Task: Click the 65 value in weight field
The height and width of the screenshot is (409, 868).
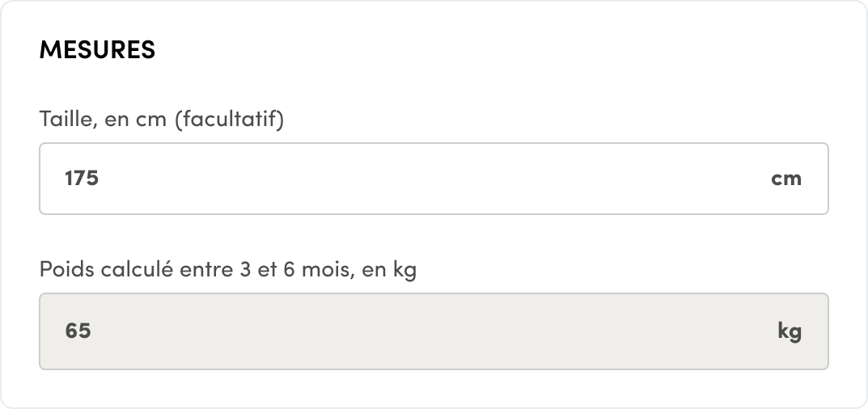Action: 78,331
